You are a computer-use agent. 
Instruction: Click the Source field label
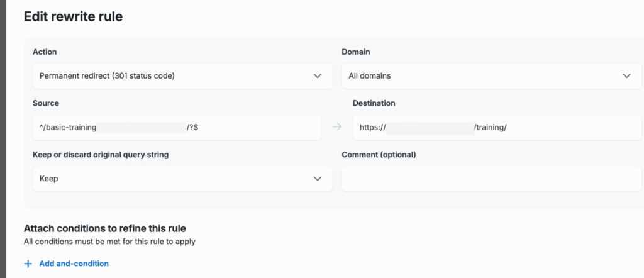coord(45,103)
